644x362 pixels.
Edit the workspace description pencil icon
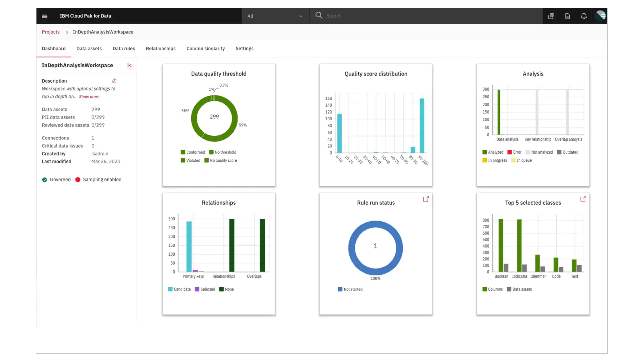[x=114, y=81]
